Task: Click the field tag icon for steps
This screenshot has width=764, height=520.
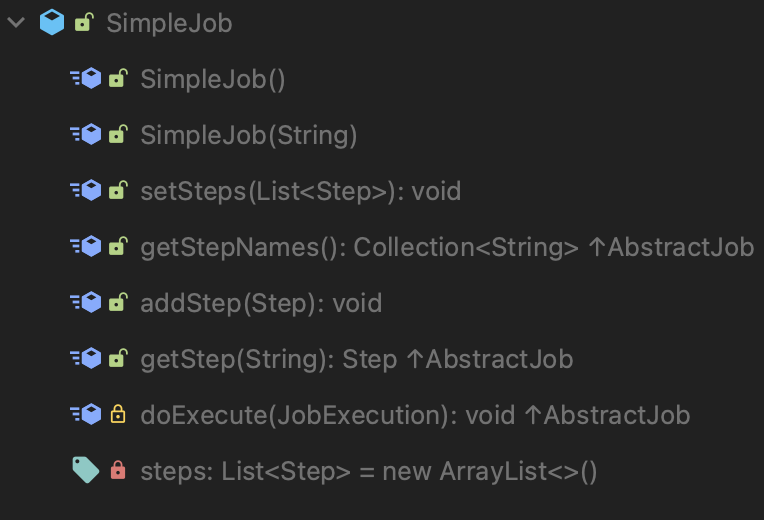Action: (x=86, y=470)
